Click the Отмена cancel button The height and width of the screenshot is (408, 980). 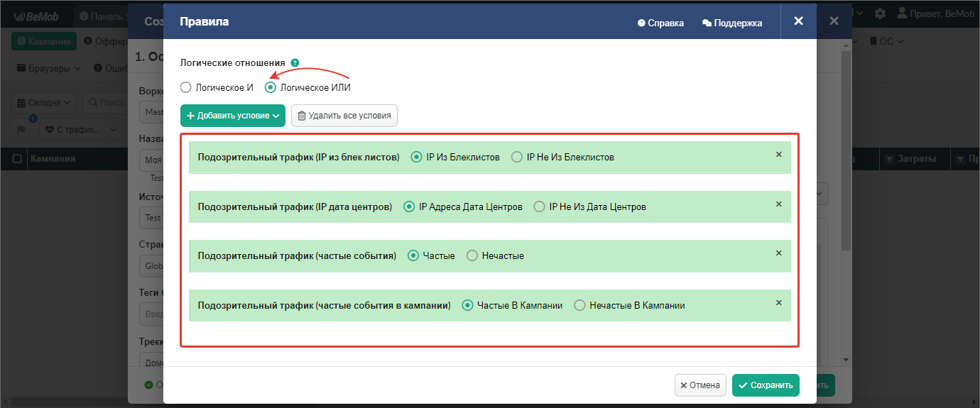700,385
